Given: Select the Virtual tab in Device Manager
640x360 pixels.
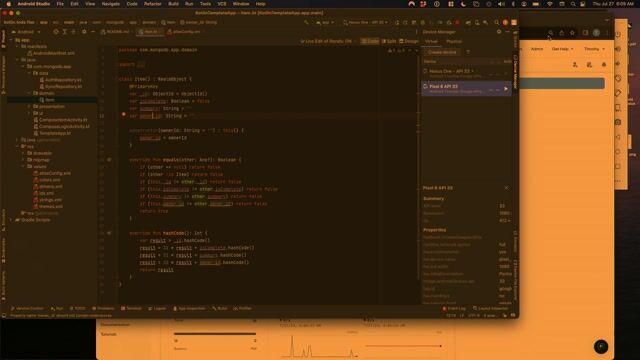Looking at the screenshot, I should [x=431, y=41].
